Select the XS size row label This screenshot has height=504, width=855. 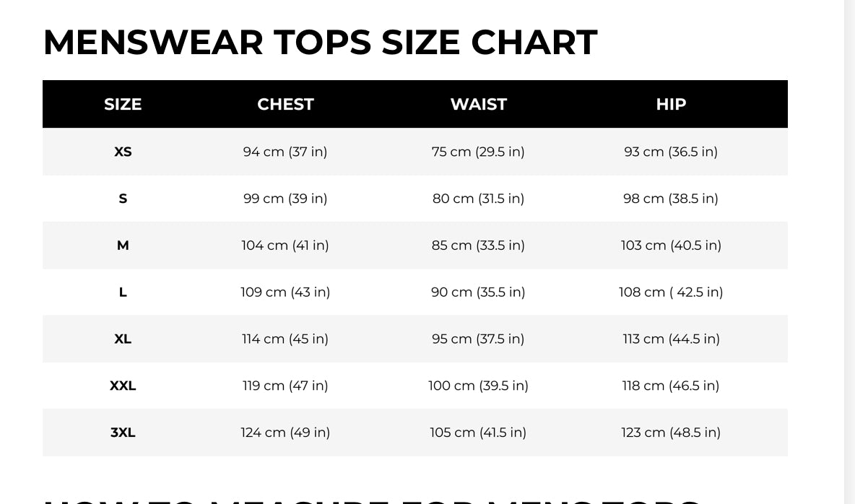click(123, 152)
